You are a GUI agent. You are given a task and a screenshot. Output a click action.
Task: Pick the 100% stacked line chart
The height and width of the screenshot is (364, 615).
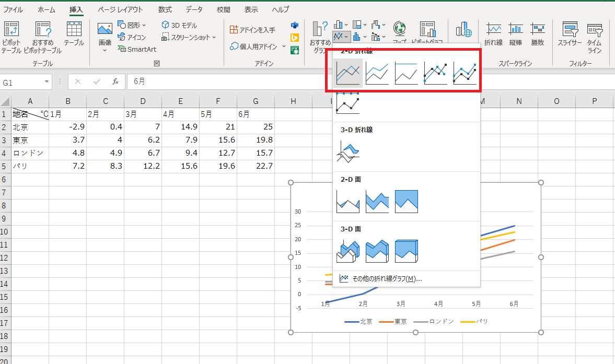407,73
